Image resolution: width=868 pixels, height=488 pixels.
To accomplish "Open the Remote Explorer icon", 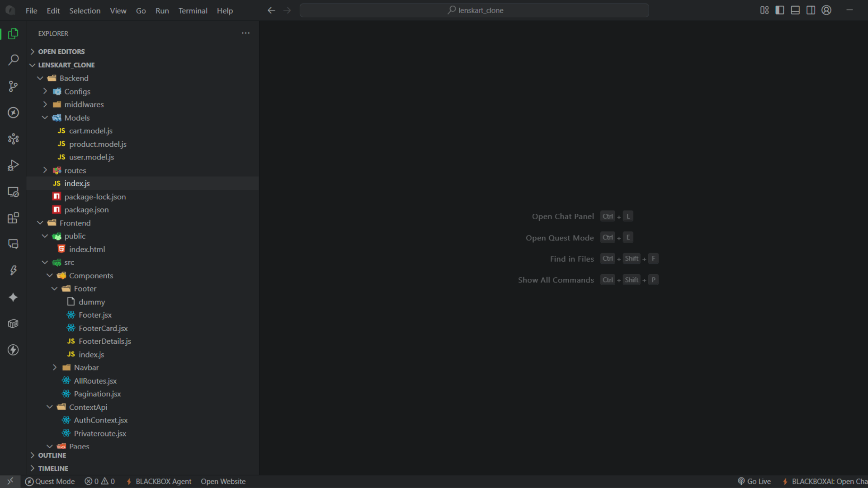I will tap(13, 192).
